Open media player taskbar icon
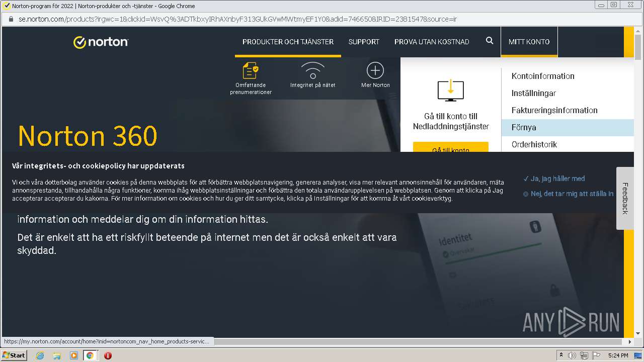 73,355
